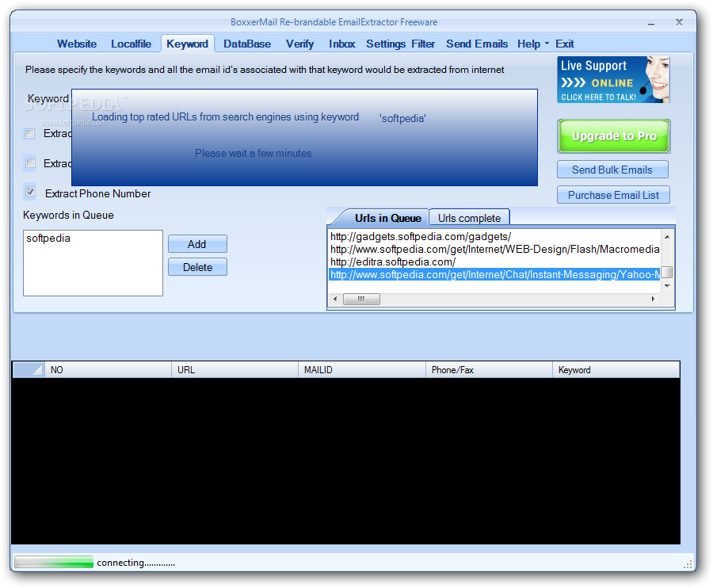Open the Inbox tab
Image resolution: width=713 pixels, height=588 pixels.
(342, 44)
